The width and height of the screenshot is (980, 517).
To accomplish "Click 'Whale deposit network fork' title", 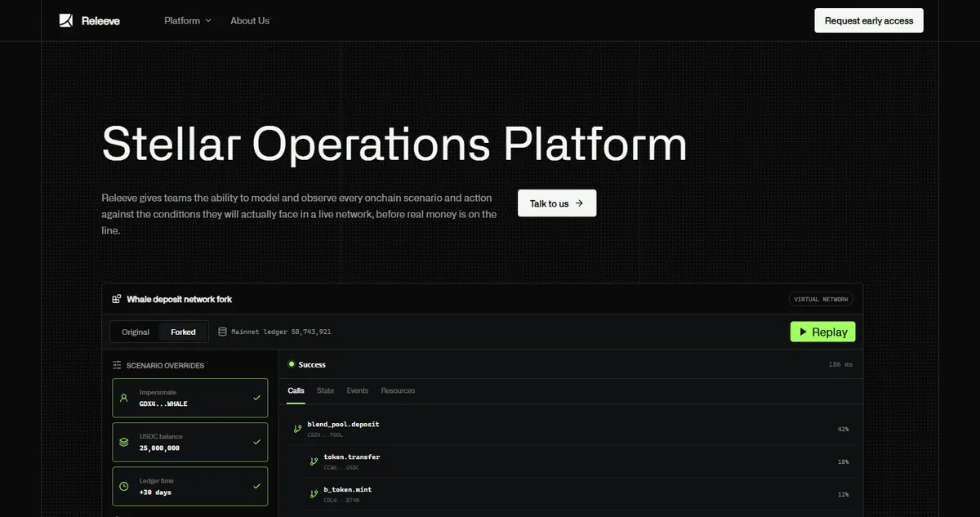I will coord(179,300).
